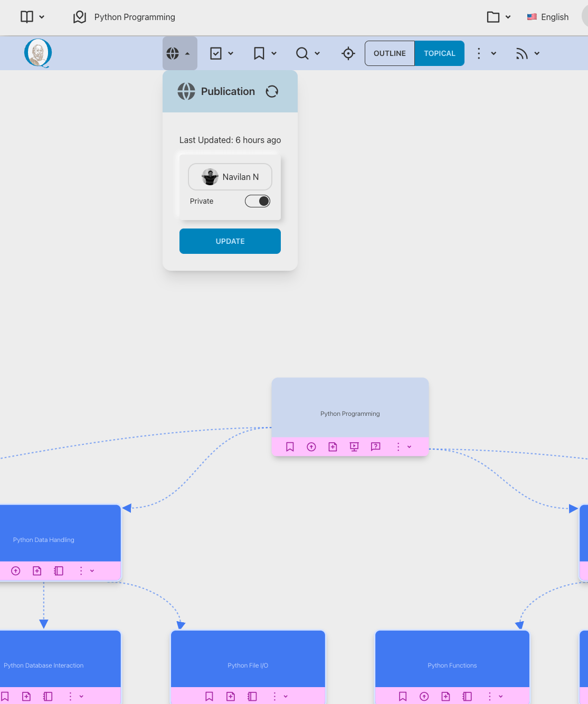Switch to the Outline view tab
Image resolution: width=588 pixels, height=704 pixels.
click(390, 53)
